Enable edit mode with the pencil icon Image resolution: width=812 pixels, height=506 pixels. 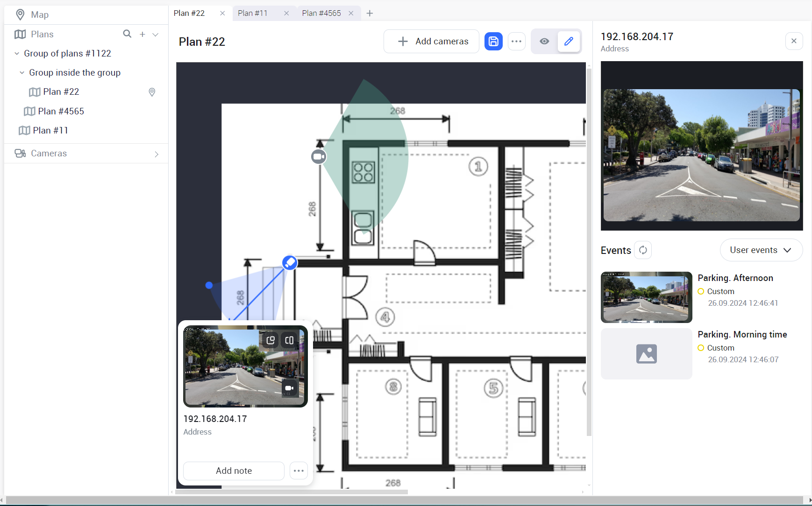tap(569, 42)
